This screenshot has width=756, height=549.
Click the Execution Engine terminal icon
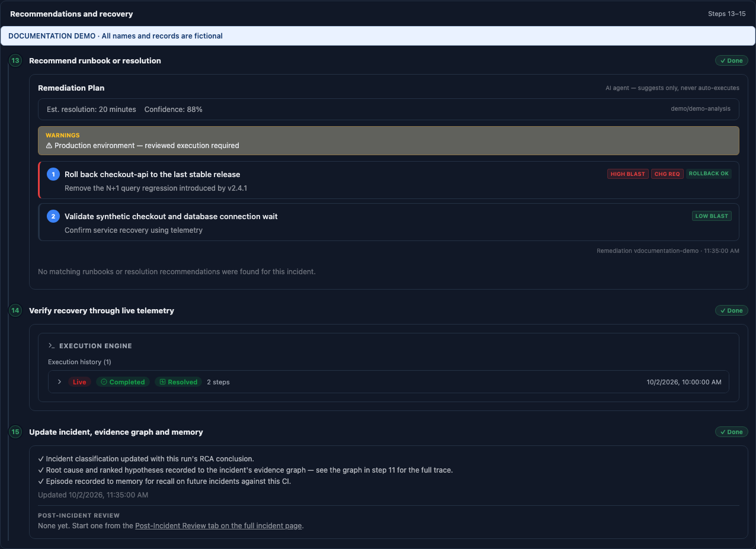click(52, 346)
